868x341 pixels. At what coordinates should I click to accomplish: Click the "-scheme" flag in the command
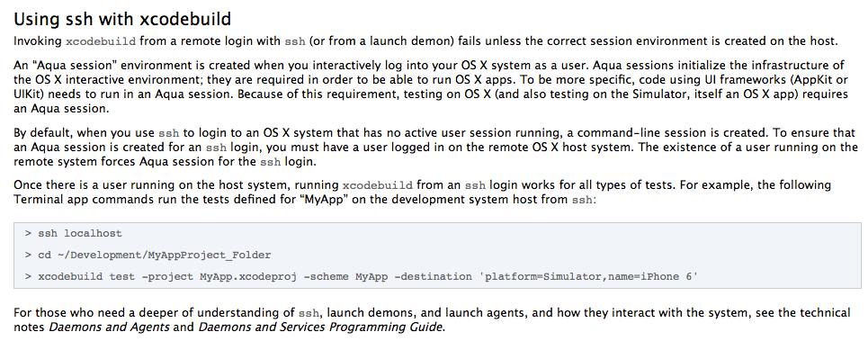327,276
